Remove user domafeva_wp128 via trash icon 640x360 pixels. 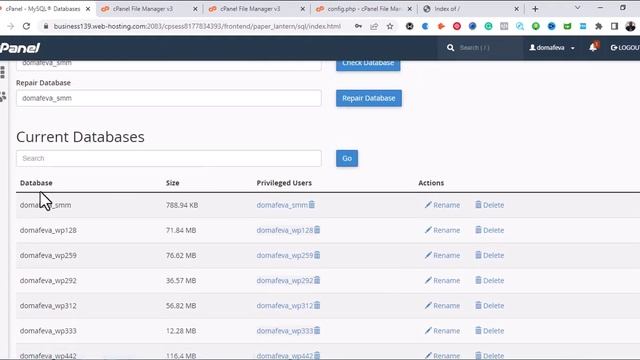click(317, 230)
